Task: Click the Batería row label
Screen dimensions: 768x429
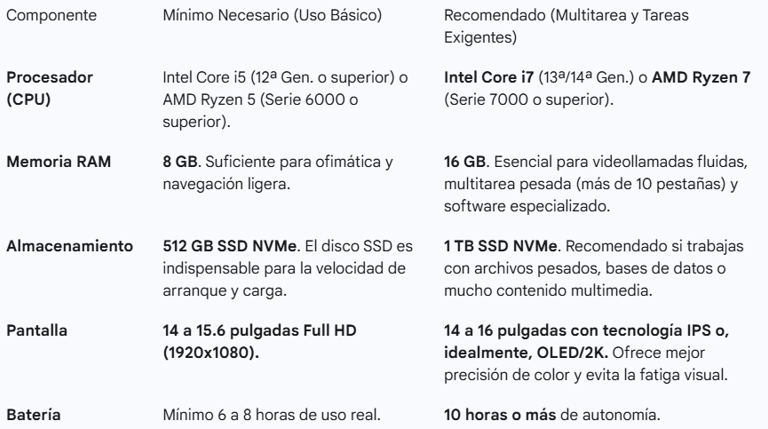Action: coord(34,415)
